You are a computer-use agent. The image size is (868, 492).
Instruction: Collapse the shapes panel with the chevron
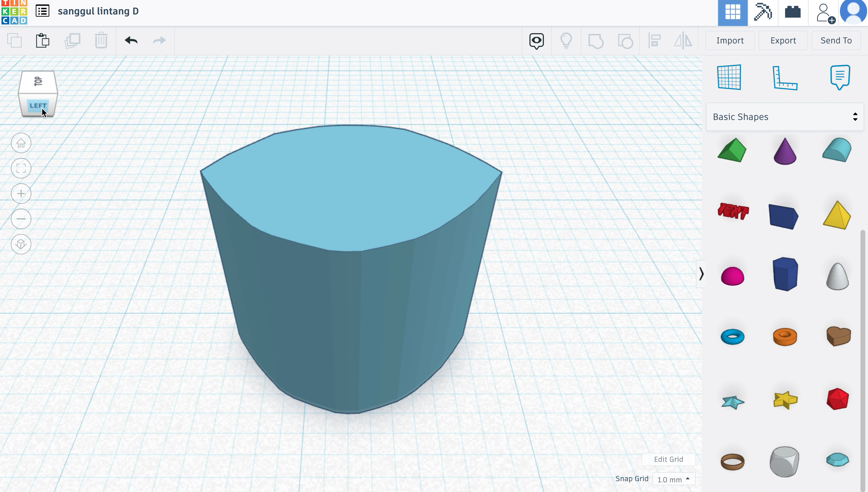tap(701, 274)
